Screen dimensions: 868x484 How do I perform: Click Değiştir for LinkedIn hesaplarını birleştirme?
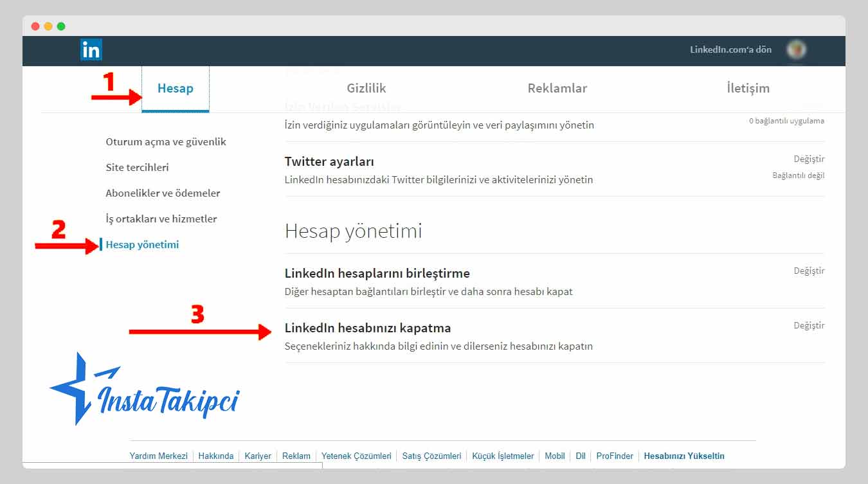[x=809, y=271]
